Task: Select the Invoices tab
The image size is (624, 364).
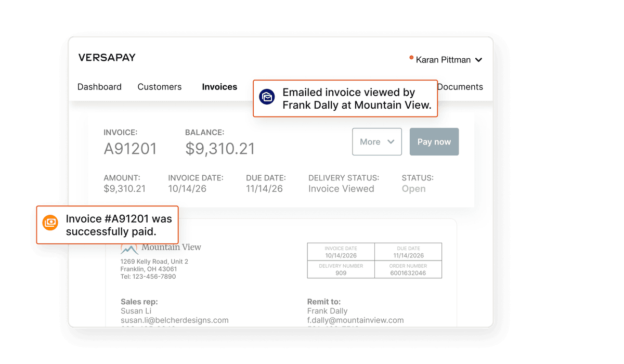Action: pyautogui.click(x=219, y=87)
